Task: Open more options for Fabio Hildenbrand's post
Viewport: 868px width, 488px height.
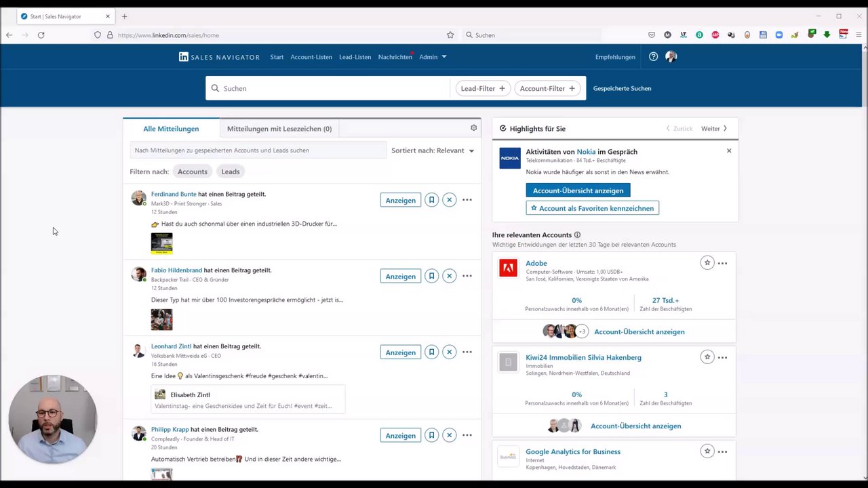Action: pyautogui.click(x=467, y=277)
